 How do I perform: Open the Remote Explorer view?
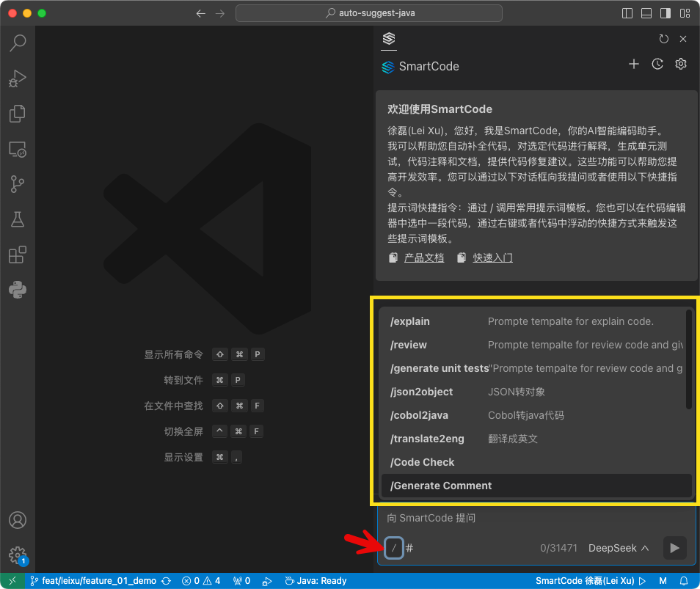(18, 149)
